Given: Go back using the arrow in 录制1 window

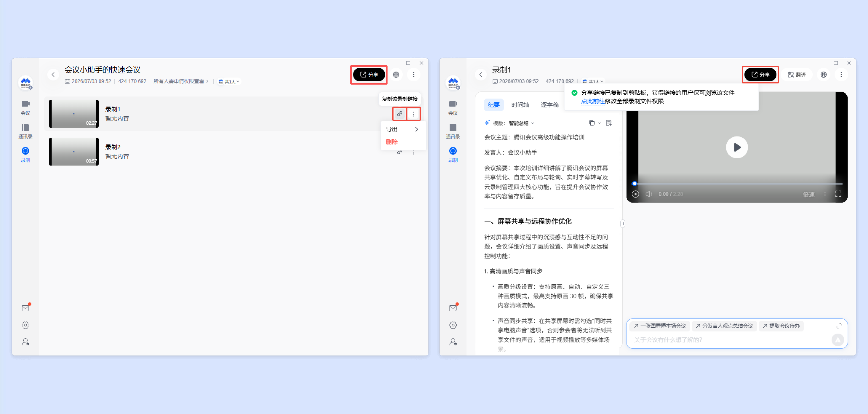Looking at the screenshot, I should pos(481,74).
